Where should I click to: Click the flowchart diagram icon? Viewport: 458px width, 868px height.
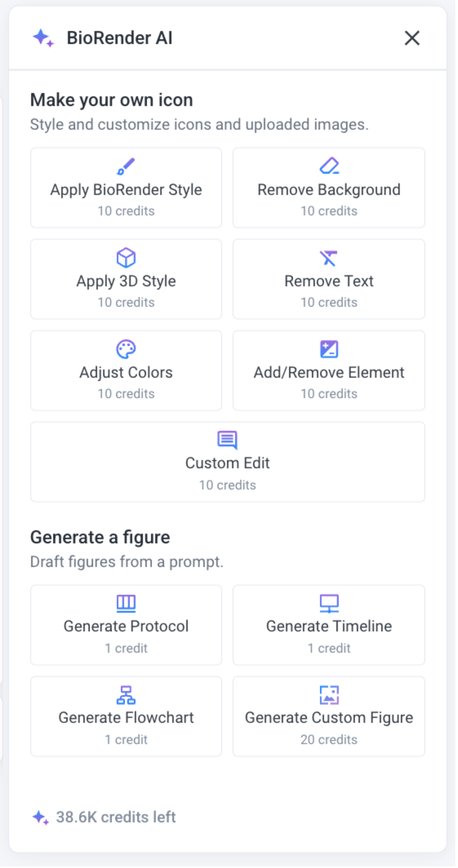click(126, 695)
